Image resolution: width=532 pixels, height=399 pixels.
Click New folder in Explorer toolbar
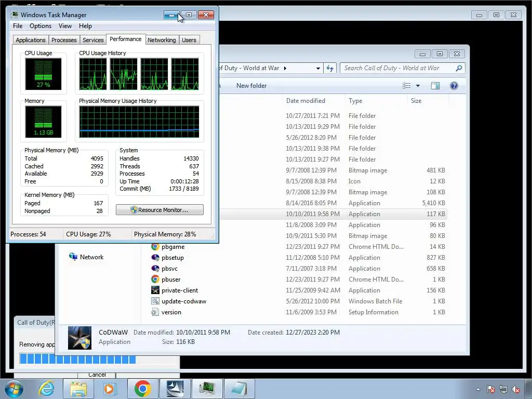point(251,86)
